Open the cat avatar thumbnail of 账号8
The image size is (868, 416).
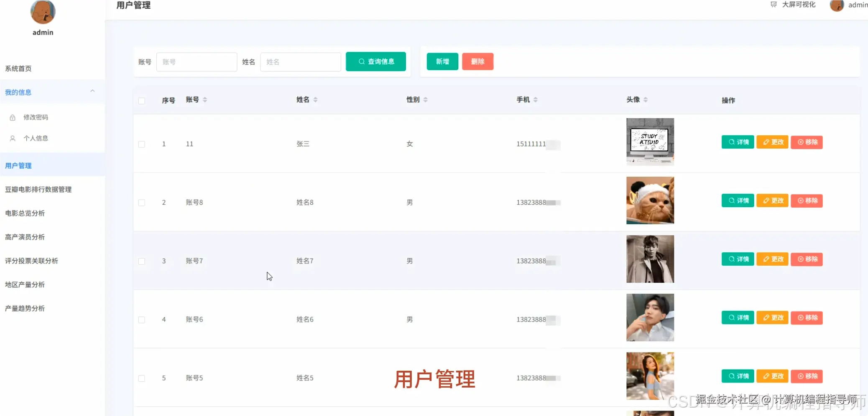(x=650, y=200)
